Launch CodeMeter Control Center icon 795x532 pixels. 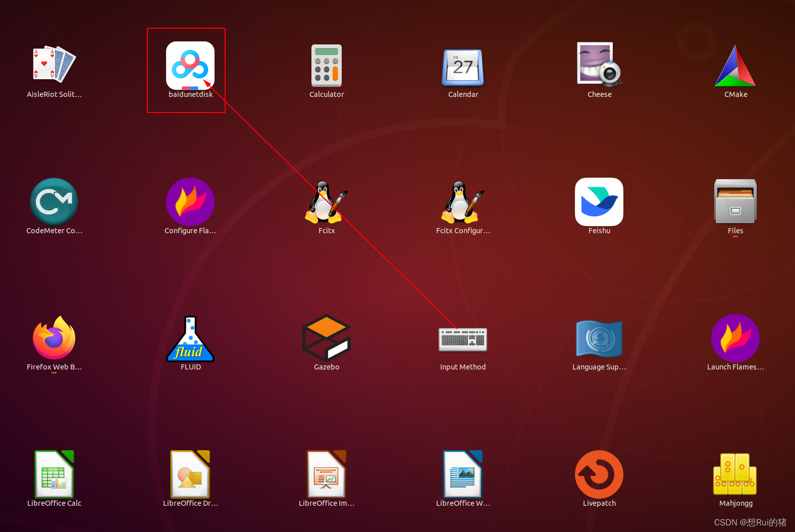tap(54, 201)
